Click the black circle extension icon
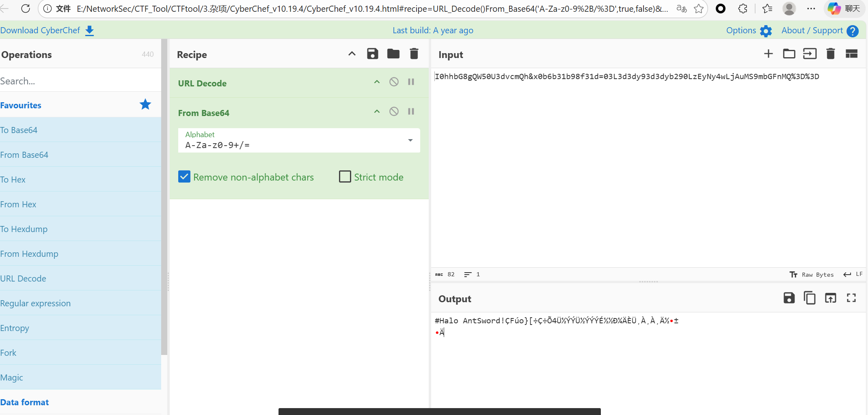The width and height of the screenshot is (868, 415). [x=721, y=9]
